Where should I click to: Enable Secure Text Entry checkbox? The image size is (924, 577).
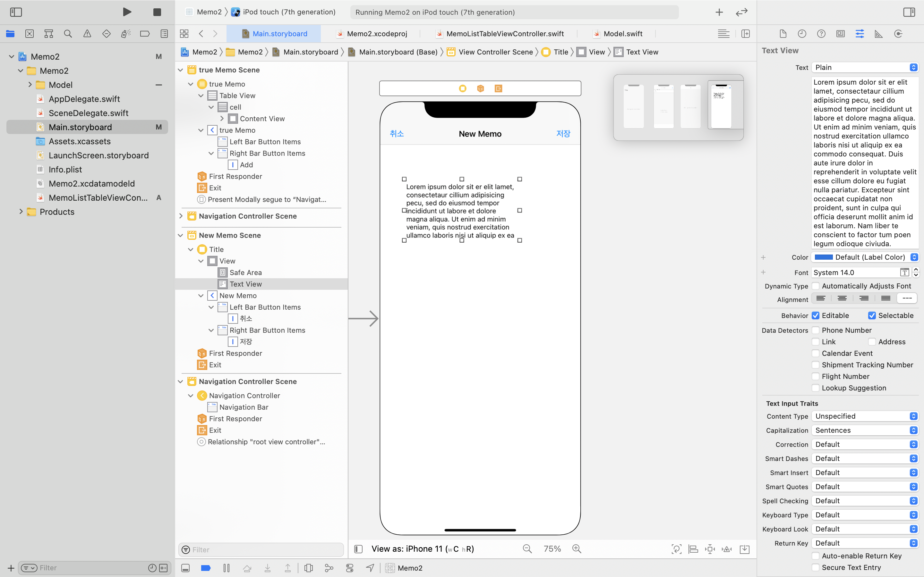[816, 567]
